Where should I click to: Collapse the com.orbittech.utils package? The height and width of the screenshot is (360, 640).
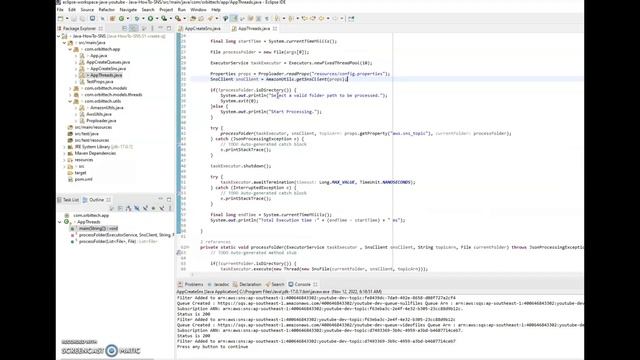70,102
